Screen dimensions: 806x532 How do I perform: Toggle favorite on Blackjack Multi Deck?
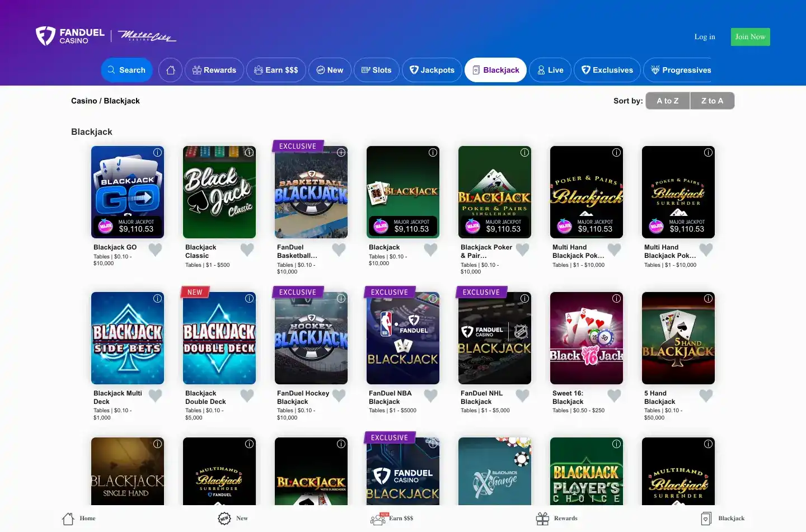click(155, 396)
